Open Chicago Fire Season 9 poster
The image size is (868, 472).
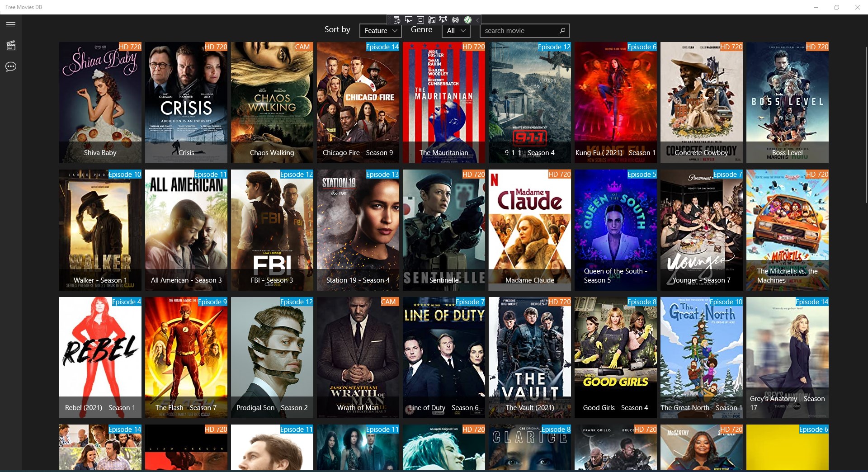point(358,103)
